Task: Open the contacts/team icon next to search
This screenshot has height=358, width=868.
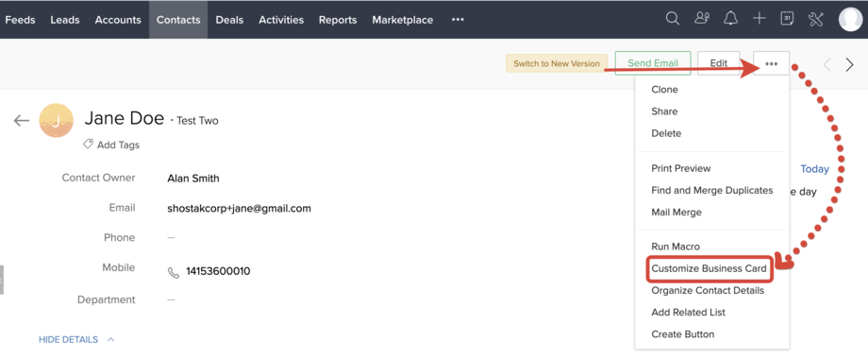Action: pos(701,19)
